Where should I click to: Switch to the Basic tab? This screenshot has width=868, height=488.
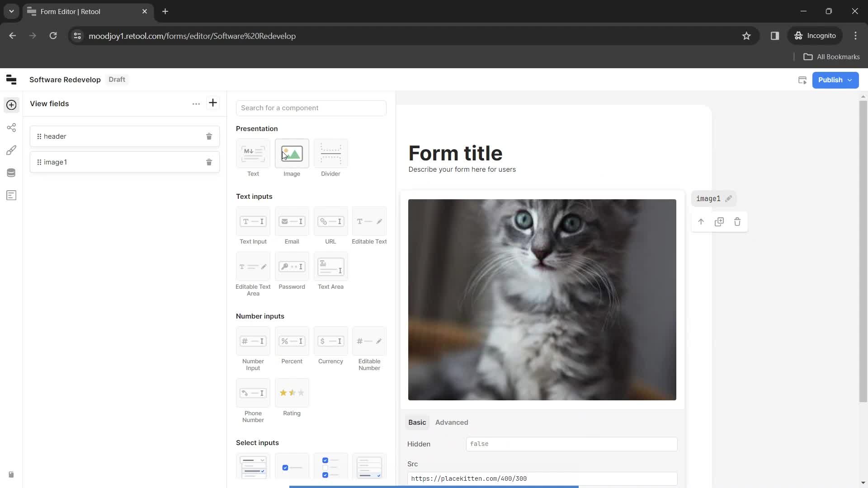417,422
